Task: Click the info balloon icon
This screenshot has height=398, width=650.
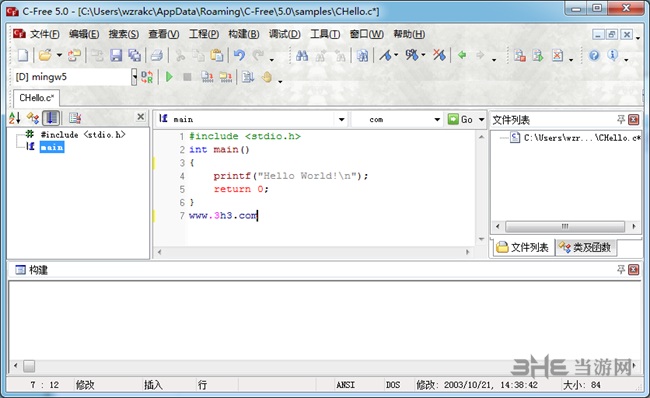Action: [x=613, y=55]
